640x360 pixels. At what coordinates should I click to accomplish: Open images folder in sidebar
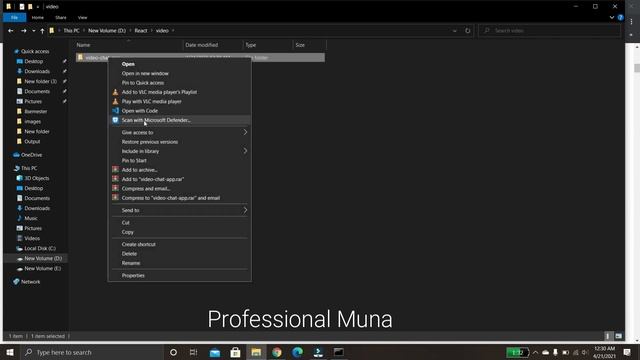pos(32,122)
